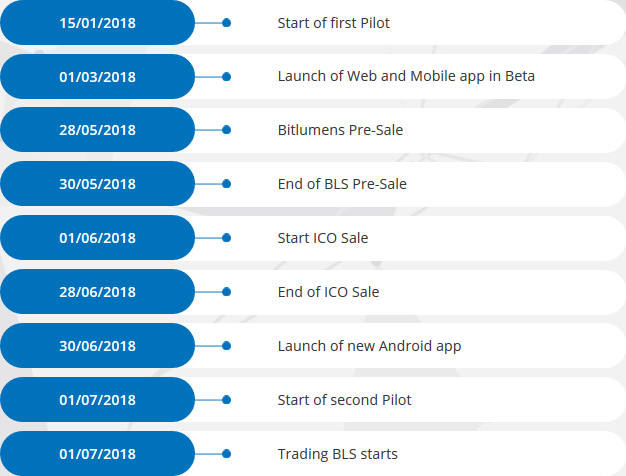The height and width of the screenshot is (476, 626).
Task: Click the Launch of new Android app entry
Action: [x=369, y=346]
